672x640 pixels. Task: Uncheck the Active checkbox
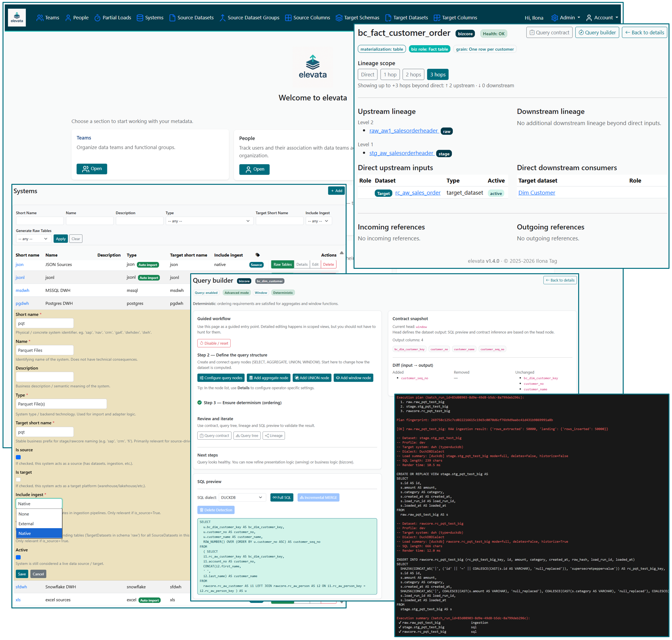[x=18, y=557]
